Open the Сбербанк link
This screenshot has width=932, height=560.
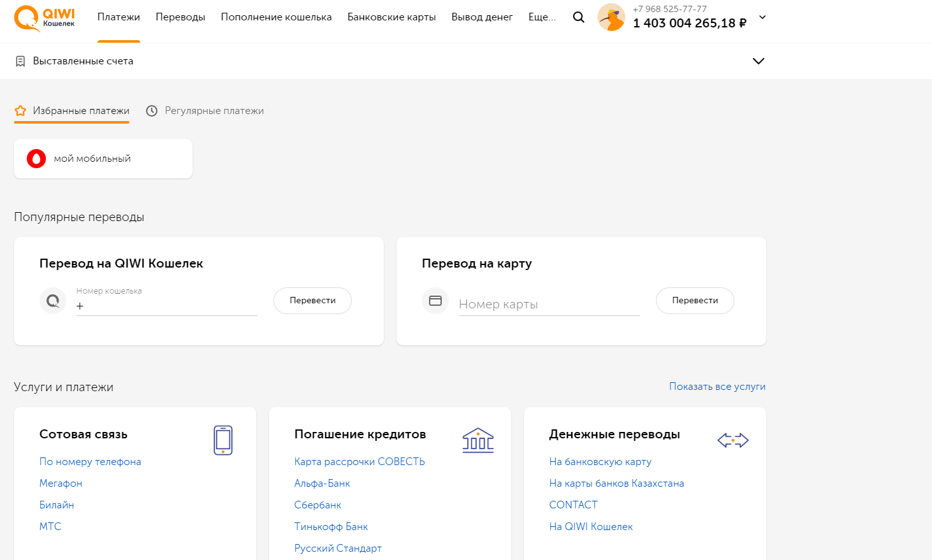click(318, 505)
